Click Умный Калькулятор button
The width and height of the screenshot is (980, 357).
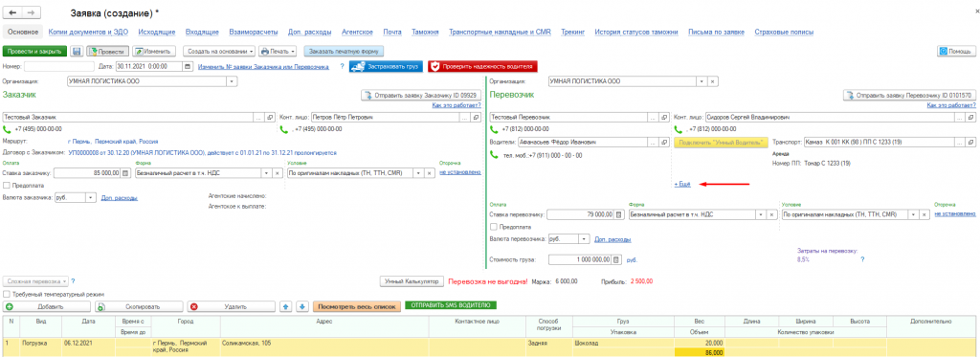412,281
